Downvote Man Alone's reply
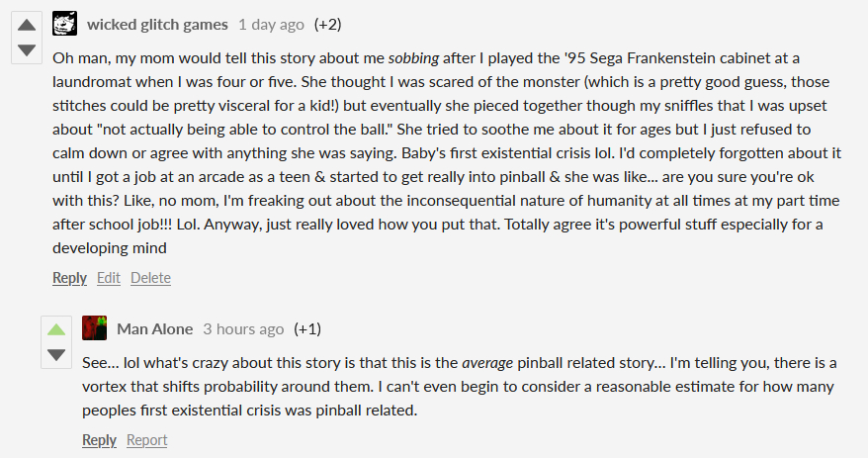 point(56,354)
